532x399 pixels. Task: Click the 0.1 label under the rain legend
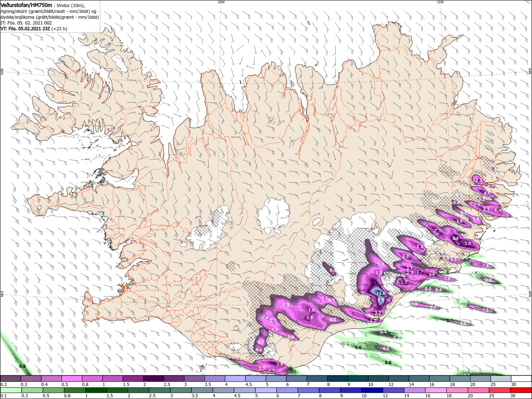point(4,396)
